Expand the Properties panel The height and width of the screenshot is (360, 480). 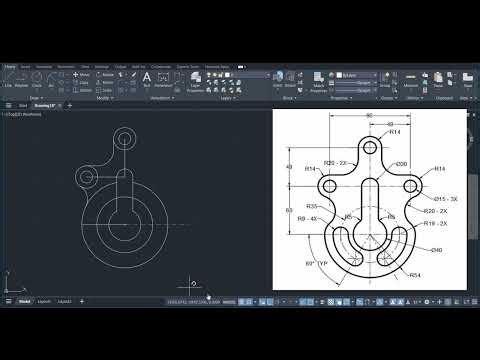[x=341, y=98]
